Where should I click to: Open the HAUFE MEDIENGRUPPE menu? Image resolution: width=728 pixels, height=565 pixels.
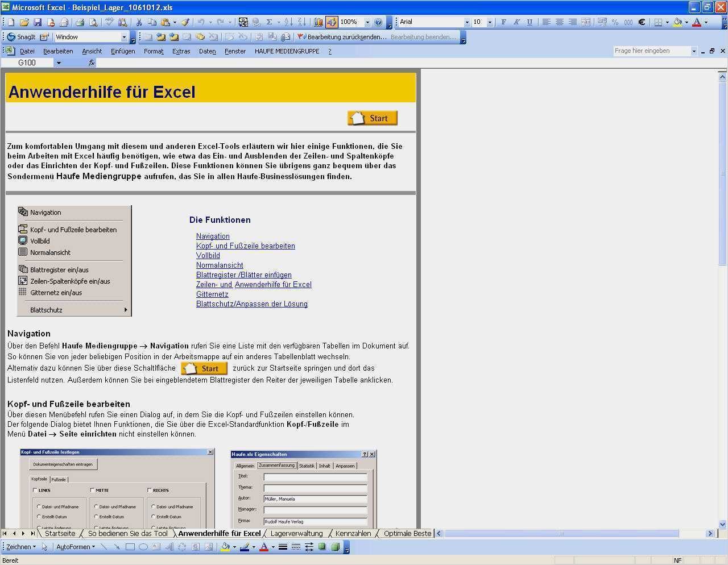pos(287,51)
